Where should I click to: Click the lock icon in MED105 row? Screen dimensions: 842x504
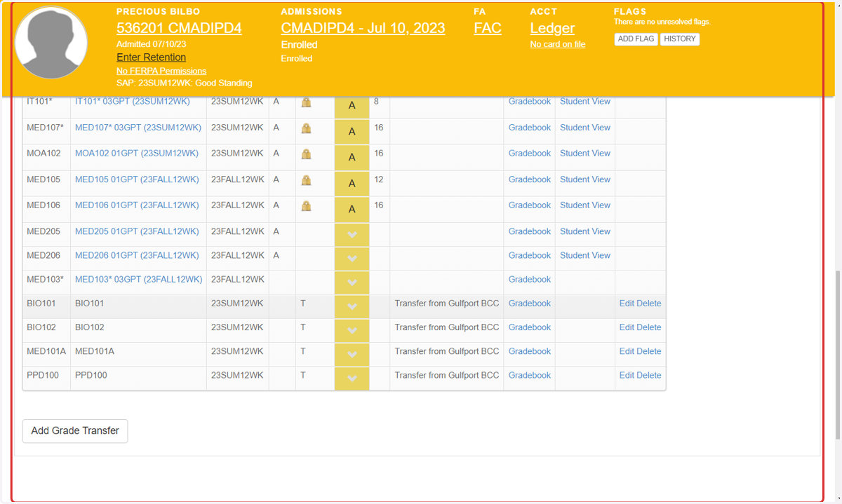(306, 180)
